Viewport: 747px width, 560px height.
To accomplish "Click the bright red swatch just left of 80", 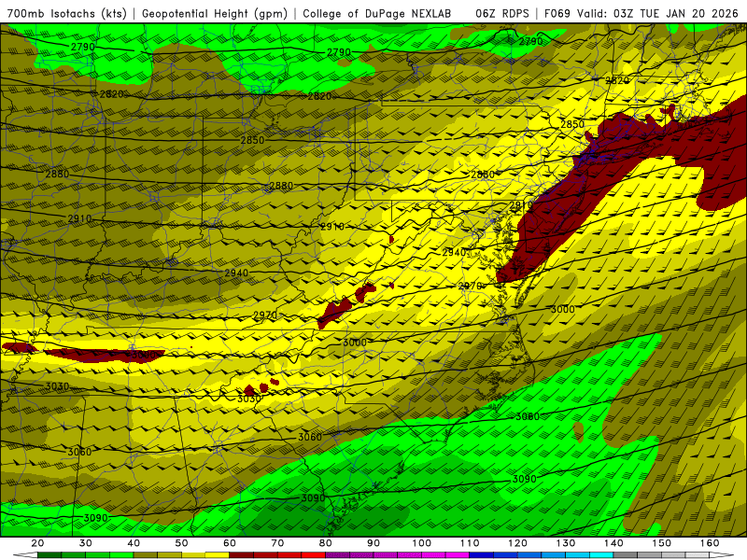I will (x=314, y=555).
